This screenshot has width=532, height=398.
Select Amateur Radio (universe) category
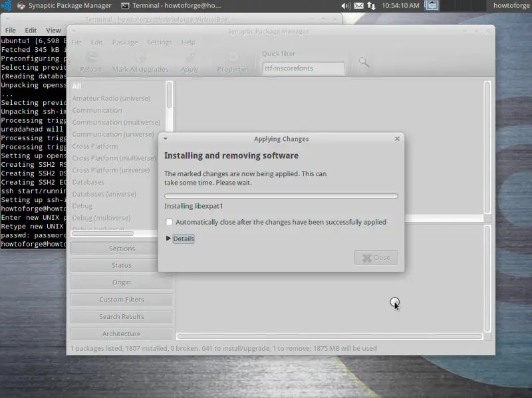[x=111, y=98]
